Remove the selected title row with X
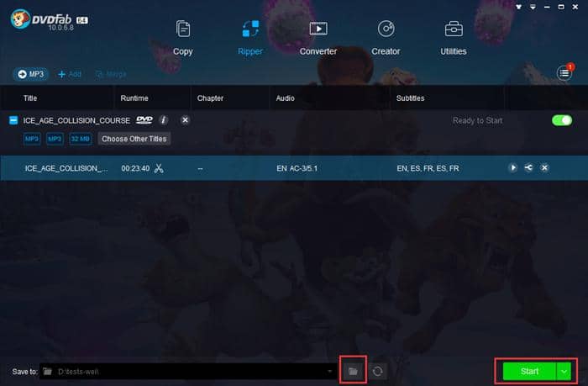Viewport: 588px width, 386px height. coord(544,168)
